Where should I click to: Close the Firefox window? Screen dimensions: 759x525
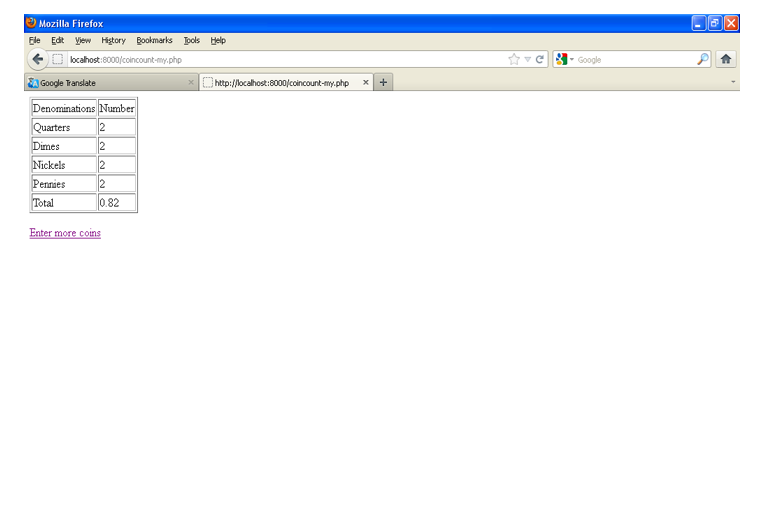point(731,23)
